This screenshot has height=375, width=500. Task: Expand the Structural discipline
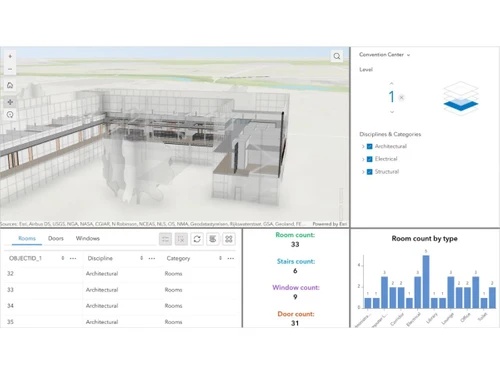click(x=363, y=172)
